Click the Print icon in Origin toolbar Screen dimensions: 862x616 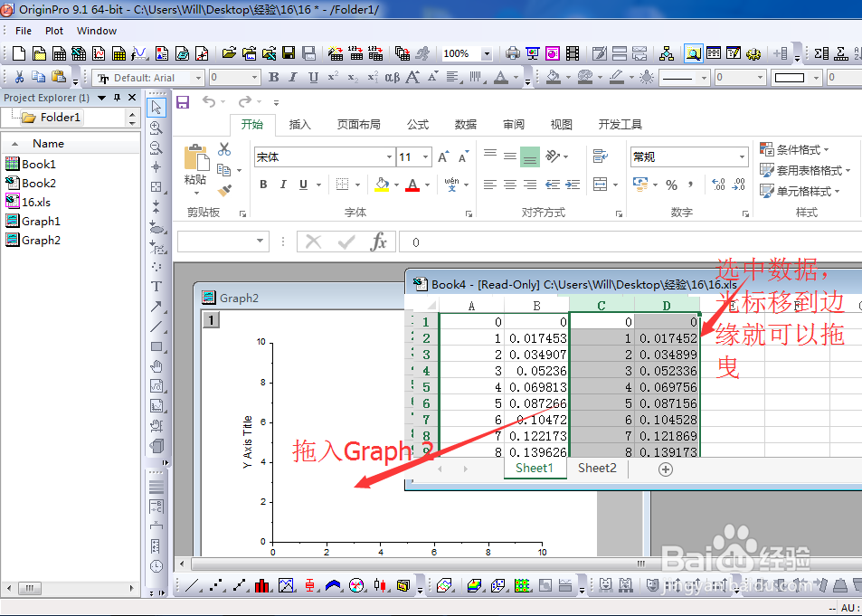pos(512,53)
